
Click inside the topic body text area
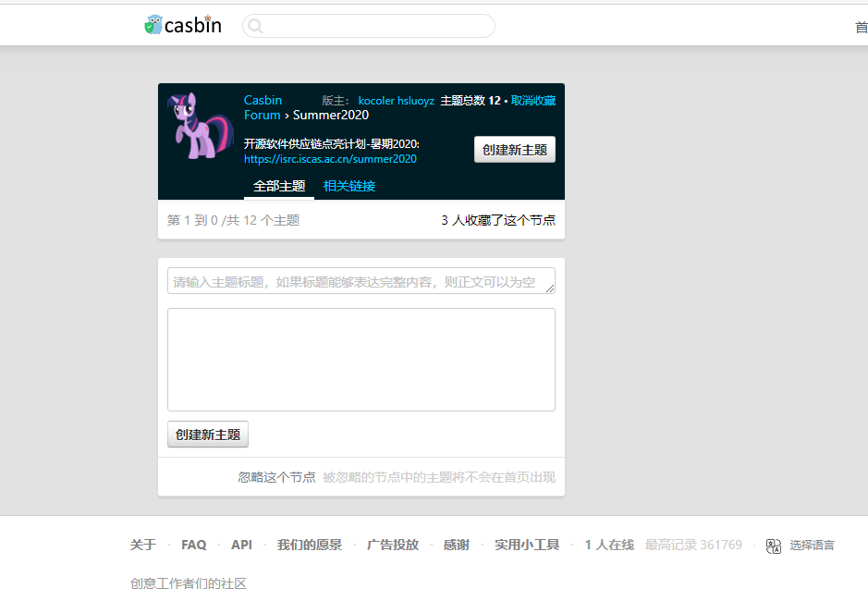pyautogui.click(x=361, y=359)
